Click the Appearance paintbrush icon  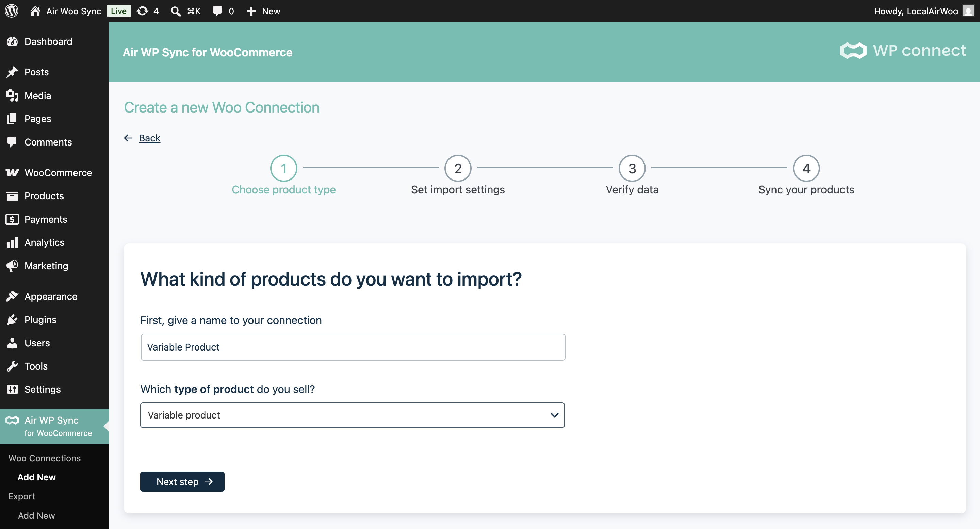(12, 296)
